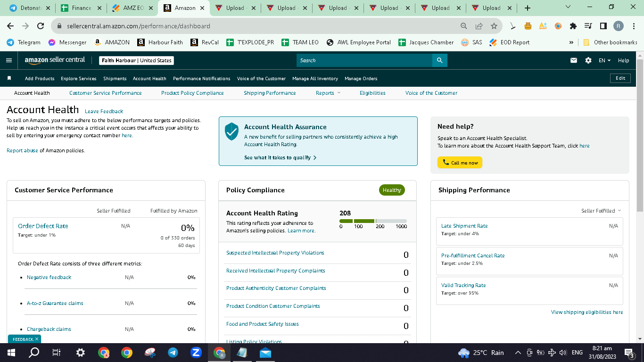This screenshot has height=362, width=644.
Task: Open Manage All Inventory in the favorites bar
Action: (x=315, y=78)
